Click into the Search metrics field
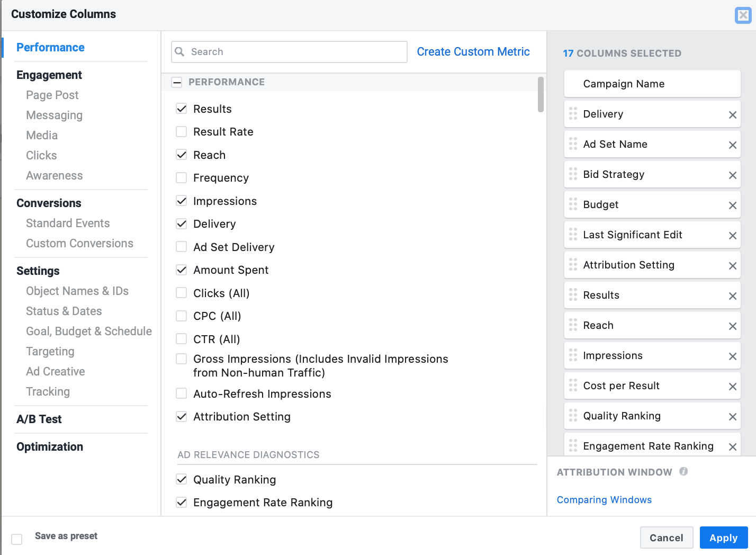The width and height of the screenshot is (756, 555). (296, 52)
